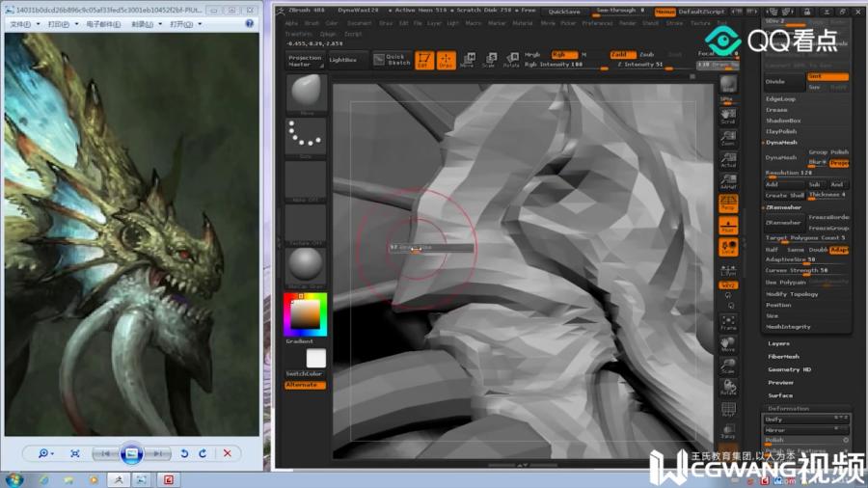Open the Material menu

pos(522,23)
